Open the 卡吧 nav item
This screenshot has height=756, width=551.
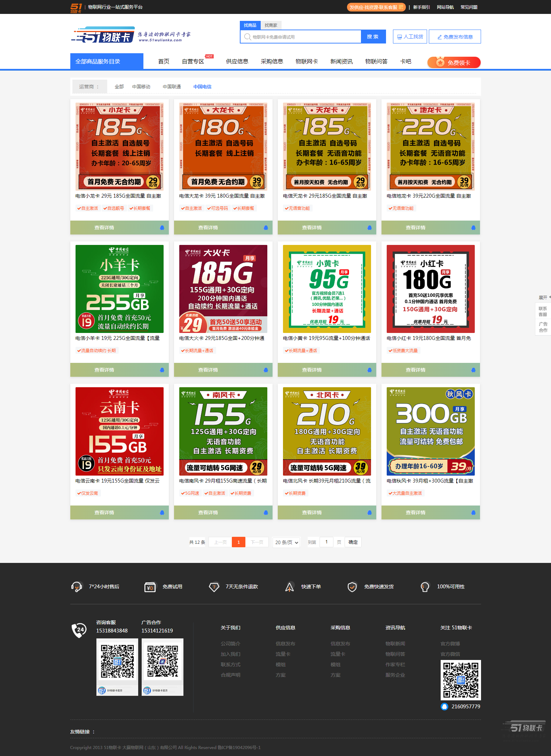pyautogui.click(x=406, y=62)
